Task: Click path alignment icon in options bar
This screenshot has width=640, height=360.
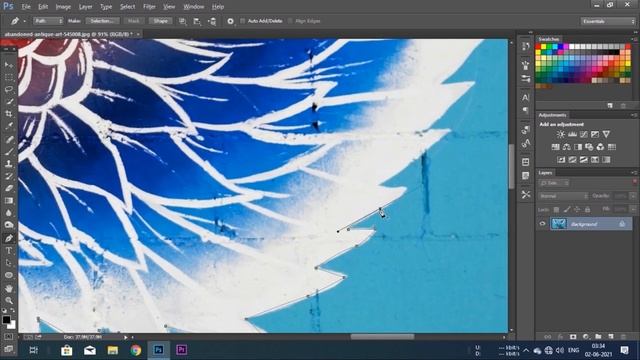Action: coord(197,21)
